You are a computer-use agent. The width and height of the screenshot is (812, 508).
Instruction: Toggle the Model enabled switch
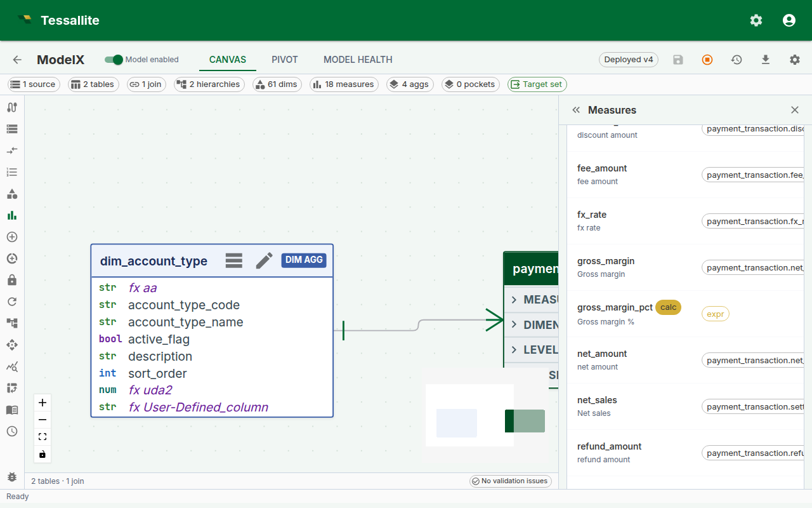pos(114,60)
